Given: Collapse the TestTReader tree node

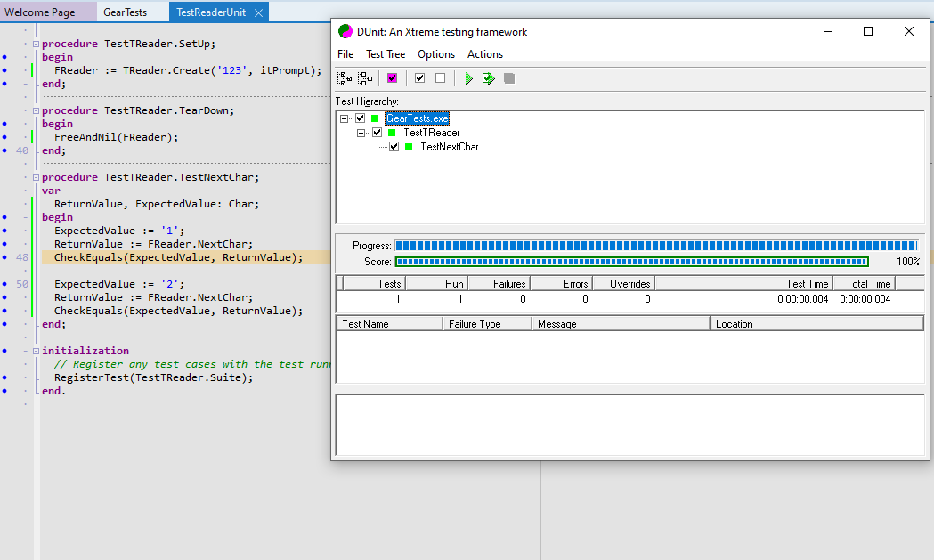Looking at the screenshot, I should (x=361, y=133).
